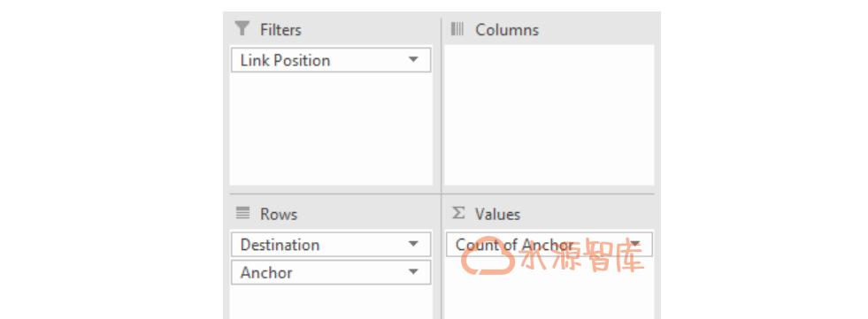The image size is (868, 319).
Task: Expand the Destination field dropdown arrow
Action: pyautogui.click(x=413, y=245)
